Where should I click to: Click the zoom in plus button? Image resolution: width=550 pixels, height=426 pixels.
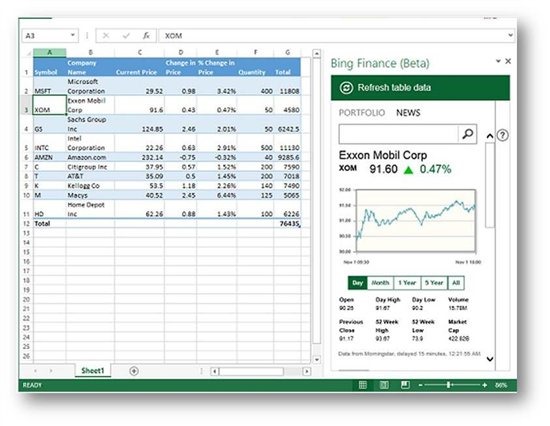pos(484,385)
